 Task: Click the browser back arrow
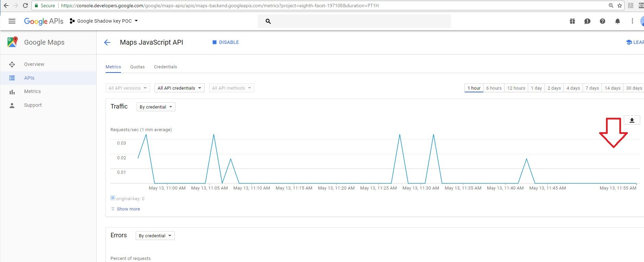6,5
